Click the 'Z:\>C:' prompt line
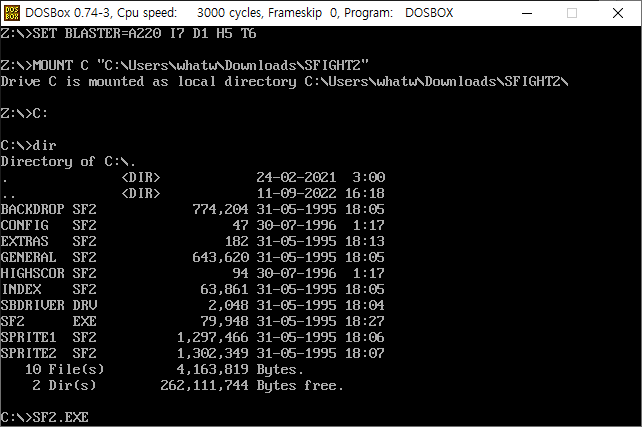The height and width of the screenshot is (427, 642). coord(24,113)
